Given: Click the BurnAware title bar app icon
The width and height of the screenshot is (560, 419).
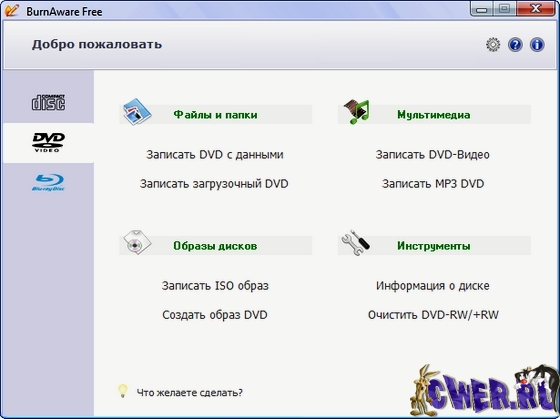Looking at the screenshot, I should pos(12,10).
